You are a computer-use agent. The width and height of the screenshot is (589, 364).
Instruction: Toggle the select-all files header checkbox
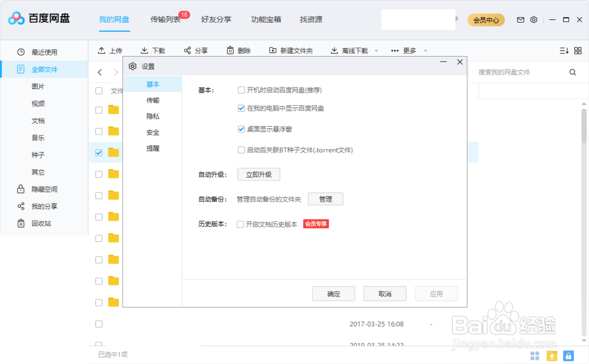99,91
